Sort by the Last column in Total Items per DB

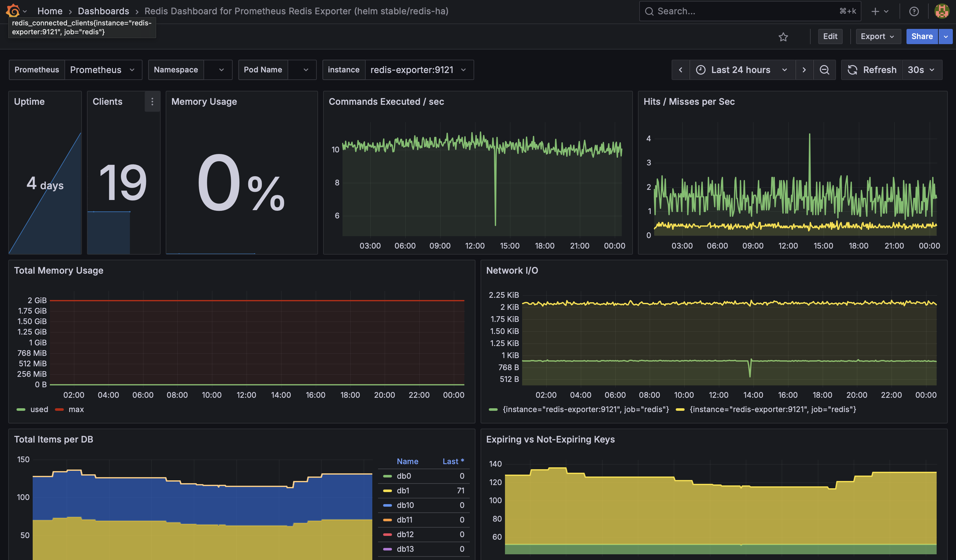coord(453,461)
